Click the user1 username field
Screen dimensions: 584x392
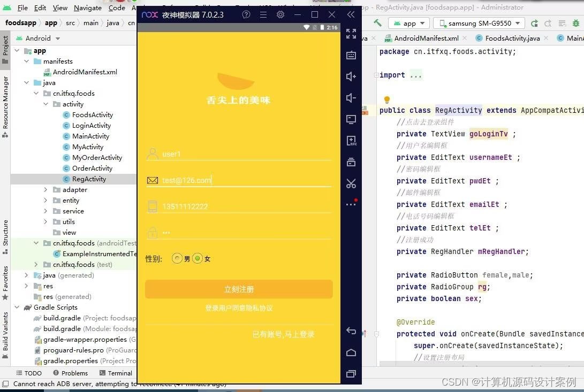[239, 153]
